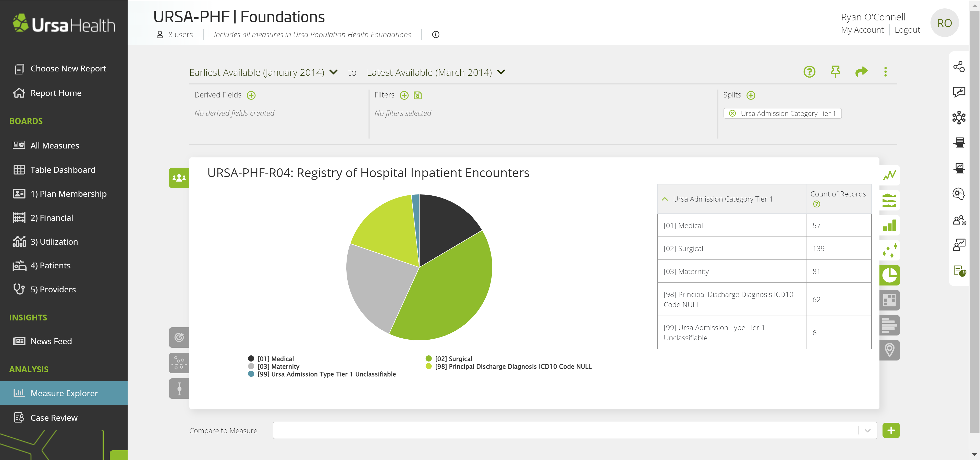Viewport: 980px width, 460px height.
Task: Switch to the bar chart view
Action: [x=889, y=226]
